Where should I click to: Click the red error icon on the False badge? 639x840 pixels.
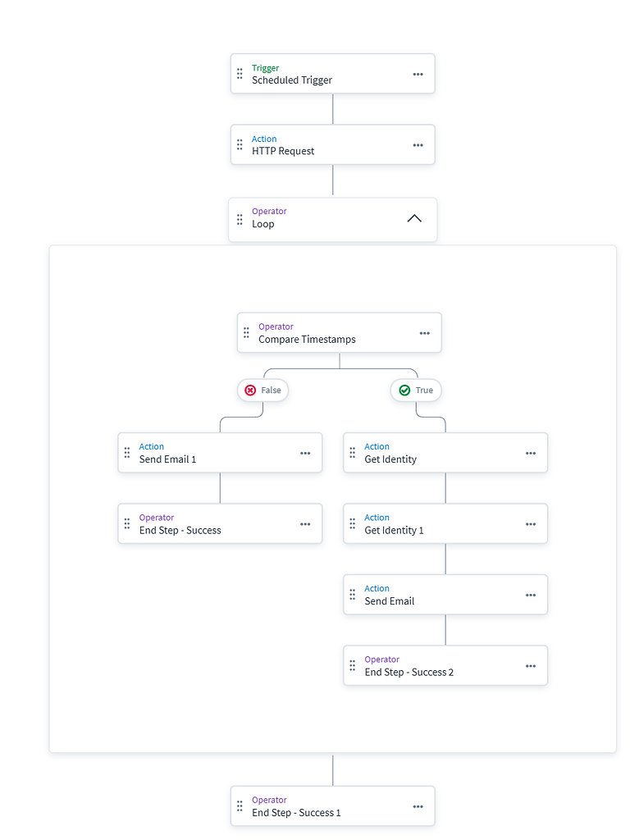click(252, 390)
